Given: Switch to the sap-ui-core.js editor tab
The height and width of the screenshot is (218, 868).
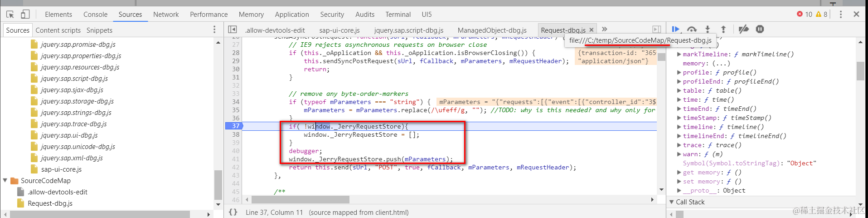Looking at the screenshot, I should [x=339, y=30].
